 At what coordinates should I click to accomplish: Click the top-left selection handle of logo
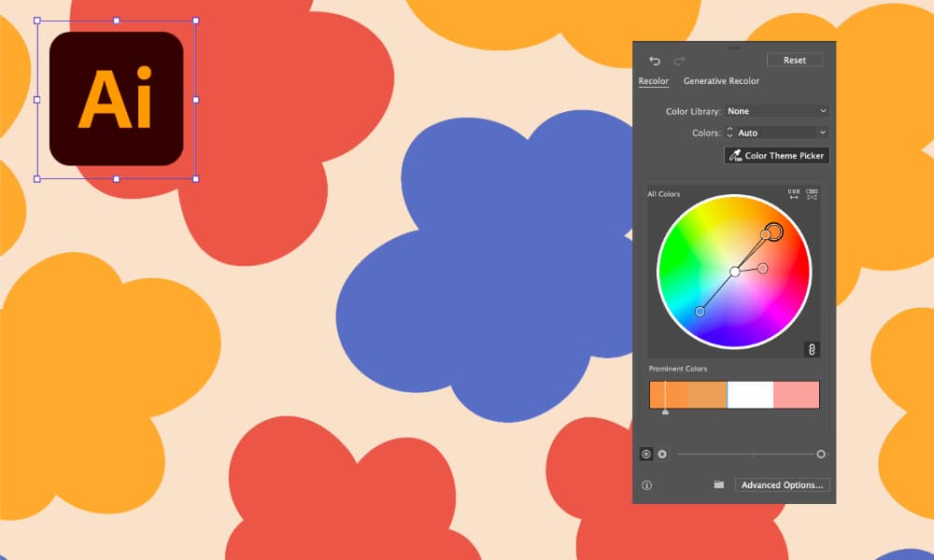(37, 21)
